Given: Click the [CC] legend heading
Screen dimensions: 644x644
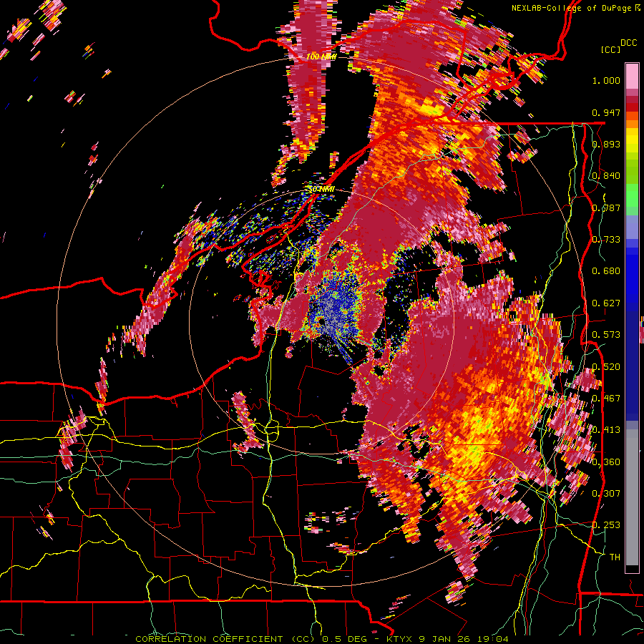Looking at the screenshot, I should click(x=610, y=49).
